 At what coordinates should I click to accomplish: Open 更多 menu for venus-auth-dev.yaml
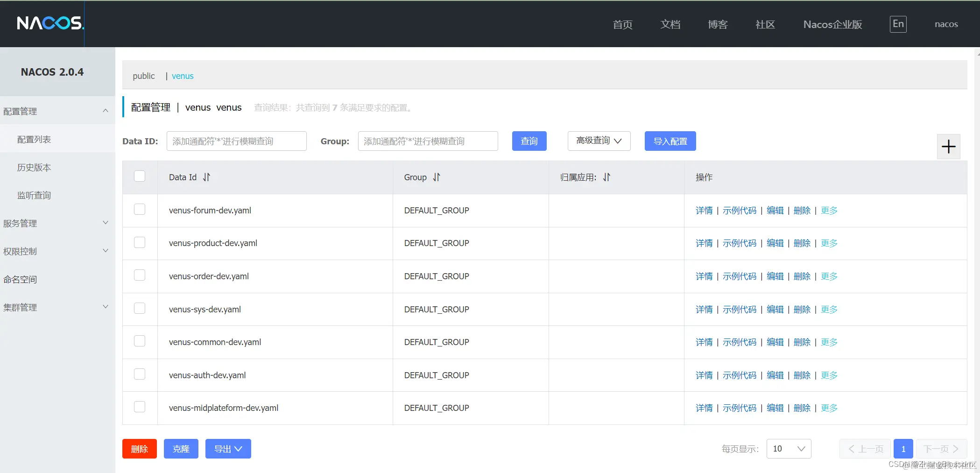(x=829, y=375)
